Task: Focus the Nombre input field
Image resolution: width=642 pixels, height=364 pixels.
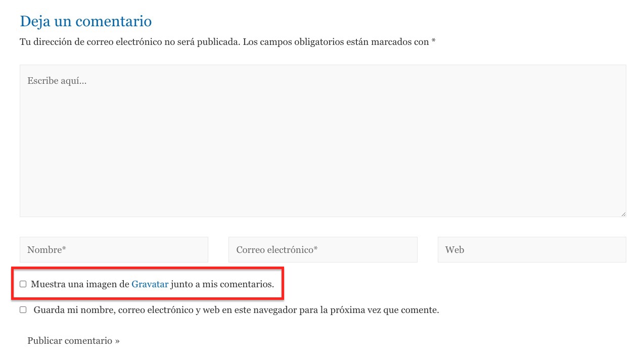Action: coord(114,249)
